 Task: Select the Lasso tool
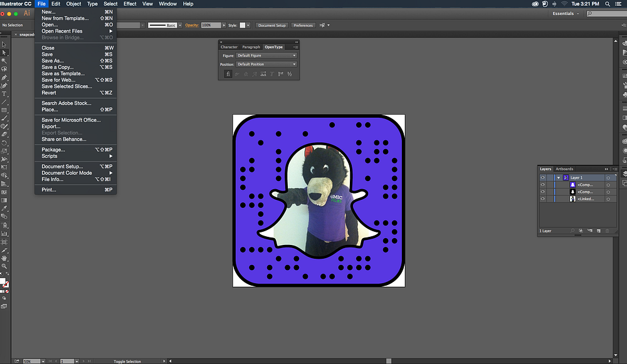(4, 69)
